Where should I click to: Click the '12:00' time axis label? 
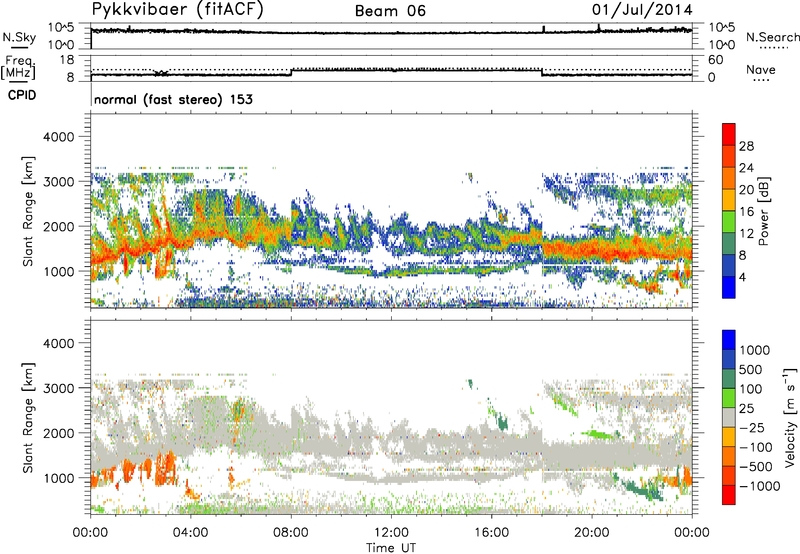coord(391,533)
